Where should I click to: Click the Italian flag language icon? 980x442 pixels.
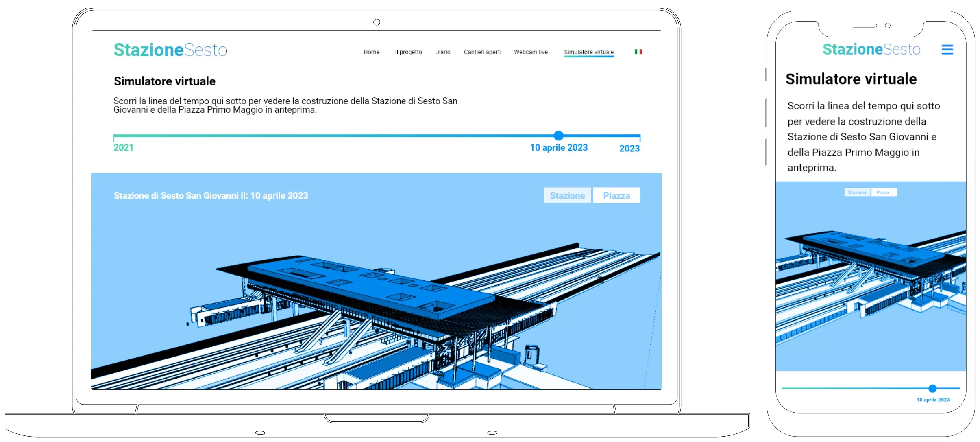click(x=638, y=52)
